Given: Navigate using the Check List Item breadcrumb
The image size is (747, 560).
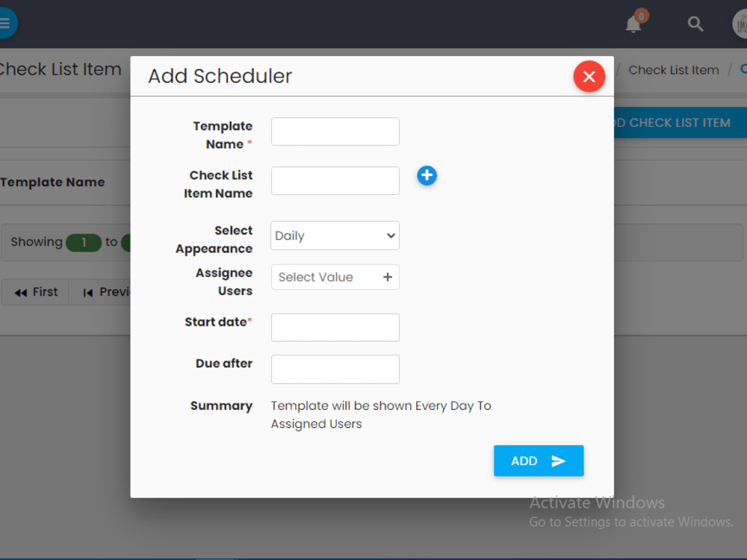Looking at the screenshot, I should tap(673, 69).
